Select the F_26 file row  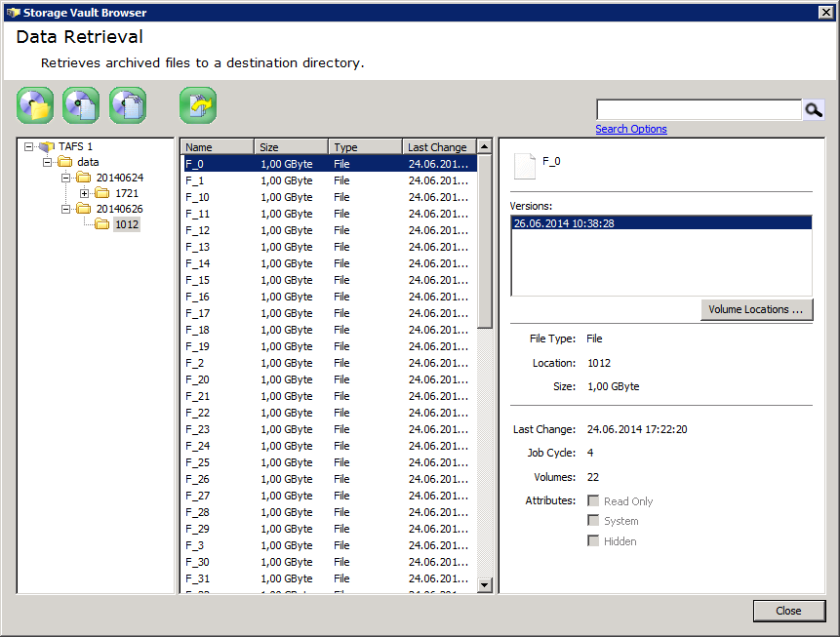(x=329, y=480)
